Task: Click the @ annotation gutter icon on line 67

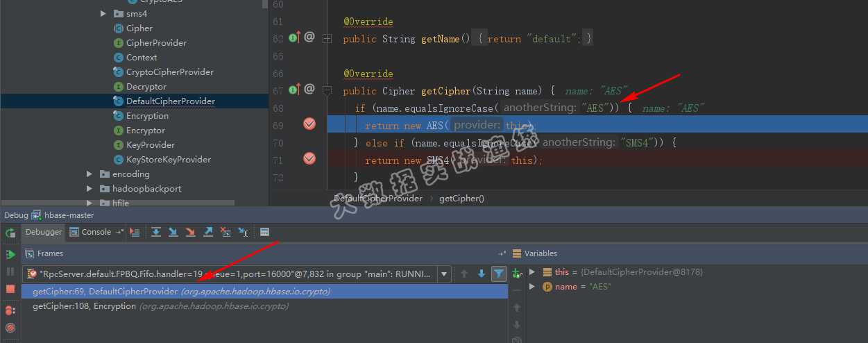Action: (309, 90)
